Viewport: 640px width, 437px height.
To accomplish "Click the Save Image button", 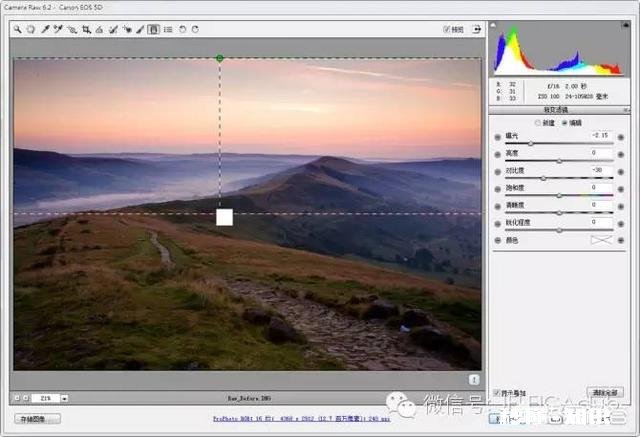I will tap(39, 419).
